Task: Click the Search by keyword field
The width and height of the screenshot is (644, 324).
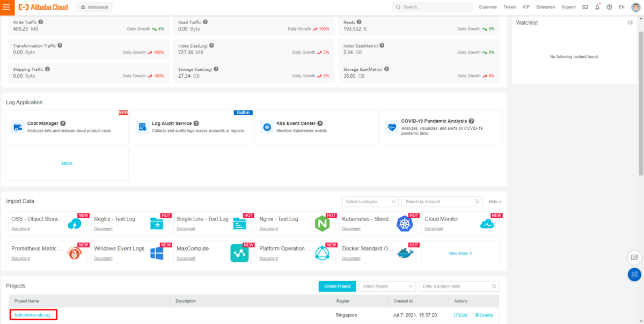Action: click(442, 202)
